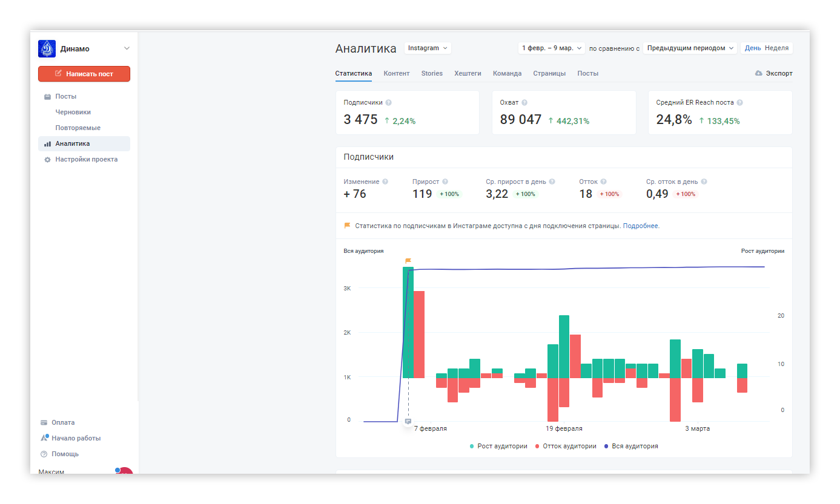Click the comment icon on the chart axis

pyautogui.click(x=408, y=421)
